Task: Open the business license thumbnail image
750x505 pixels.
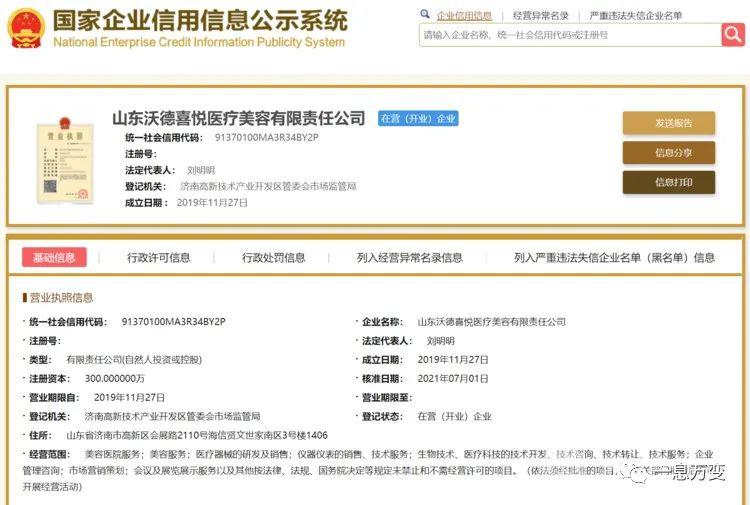Action: [x=65, y=161]
